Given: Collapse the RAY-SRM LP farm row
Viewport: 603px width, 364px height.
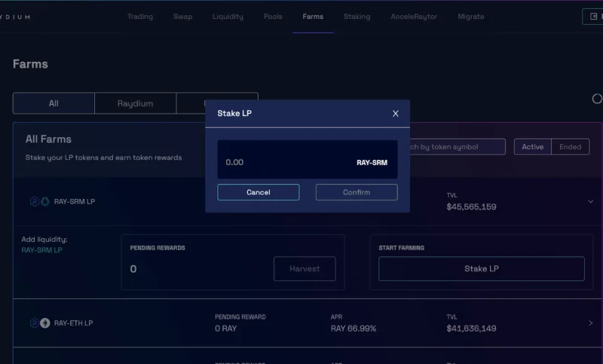Looking at the screenshot, I should (590, 201).
